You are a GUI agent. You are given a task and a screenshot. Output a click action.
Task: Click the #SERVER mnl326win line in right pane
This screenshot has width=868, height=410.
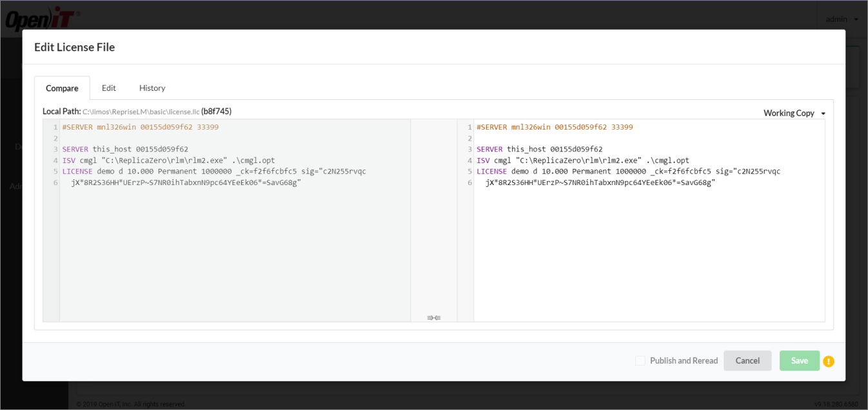click(x=555, y=127)
